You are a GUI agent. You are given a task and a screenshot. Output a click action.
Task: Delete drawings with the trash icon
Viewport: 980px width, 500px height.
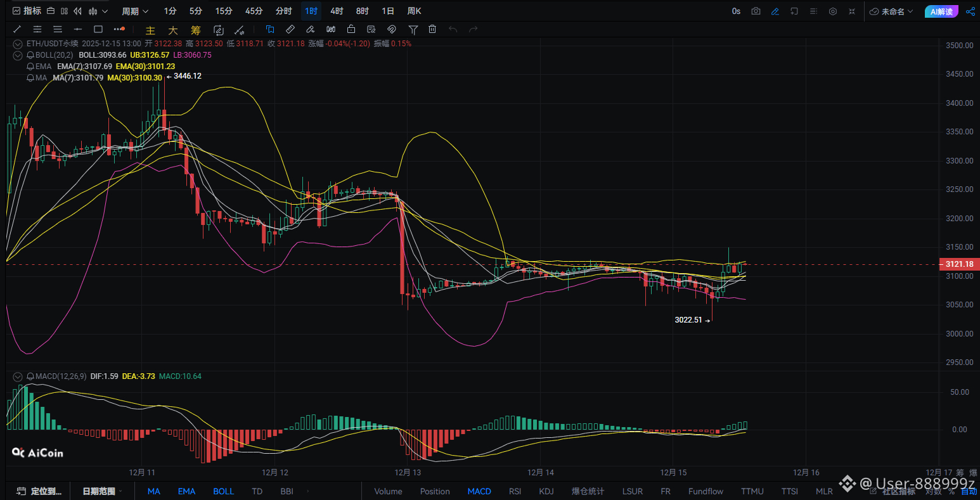click(x=432, y=29)
